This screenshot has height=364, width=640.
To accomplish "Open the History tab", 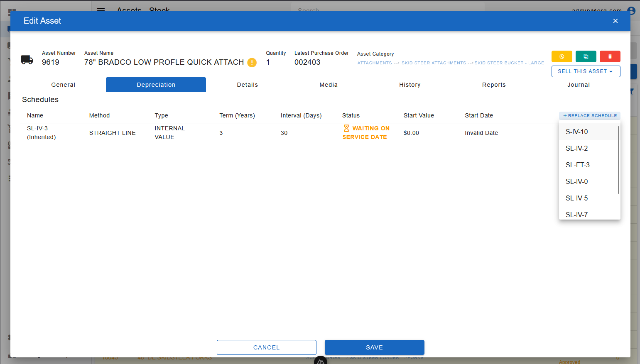I will pyautogui.click(x=410, y=85).
